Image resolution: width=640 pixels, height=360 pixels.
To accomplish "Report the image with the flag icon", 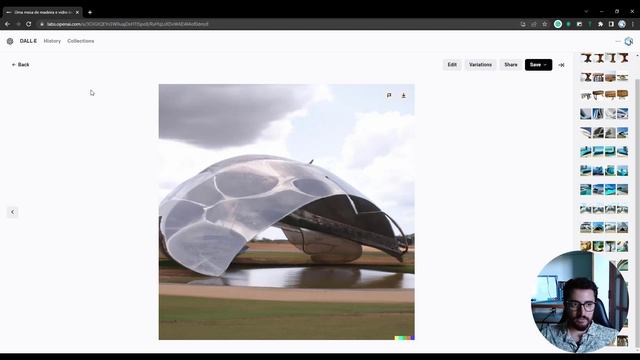I will click(x=389, y=96).
